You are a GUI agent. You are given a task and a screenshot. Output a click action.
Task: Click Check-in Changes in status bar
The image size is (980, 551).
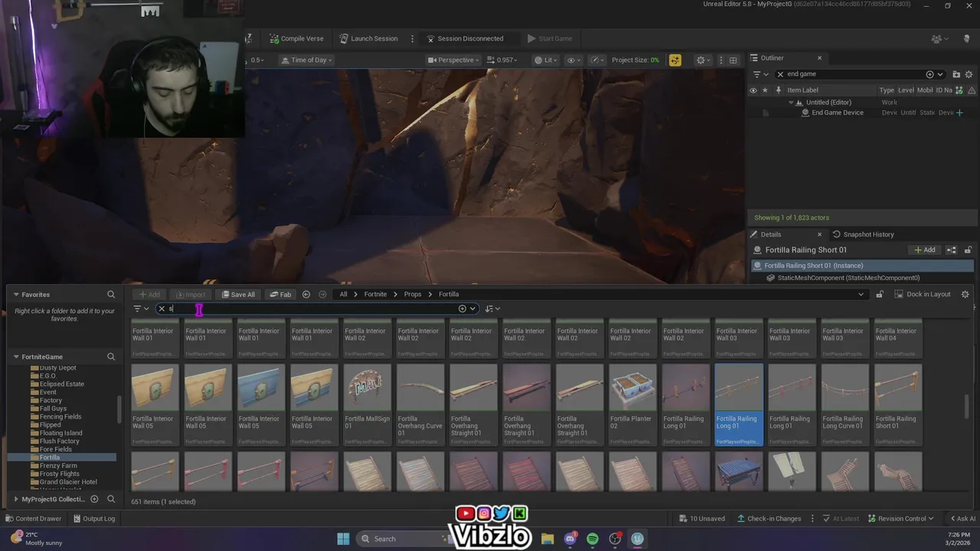pyautogui.click(x=769, y=518)
